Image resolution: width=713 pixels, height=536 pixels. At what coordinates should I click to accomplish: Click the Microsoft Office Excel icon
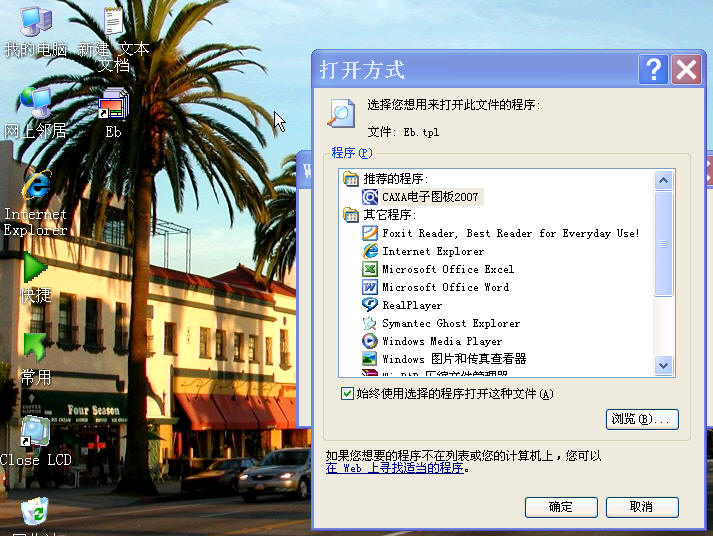pyautogui.click(x=370, y=269)
